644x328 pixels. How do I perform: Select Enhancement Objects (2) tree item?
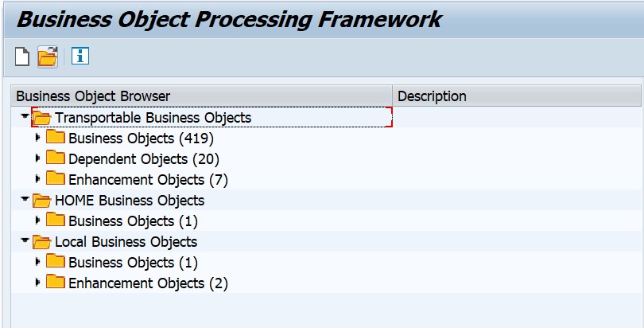coord(148,283)
